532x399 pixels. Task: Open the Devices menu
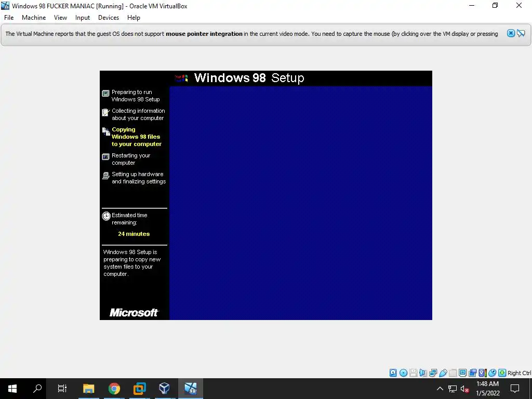(x=109, y=18)
